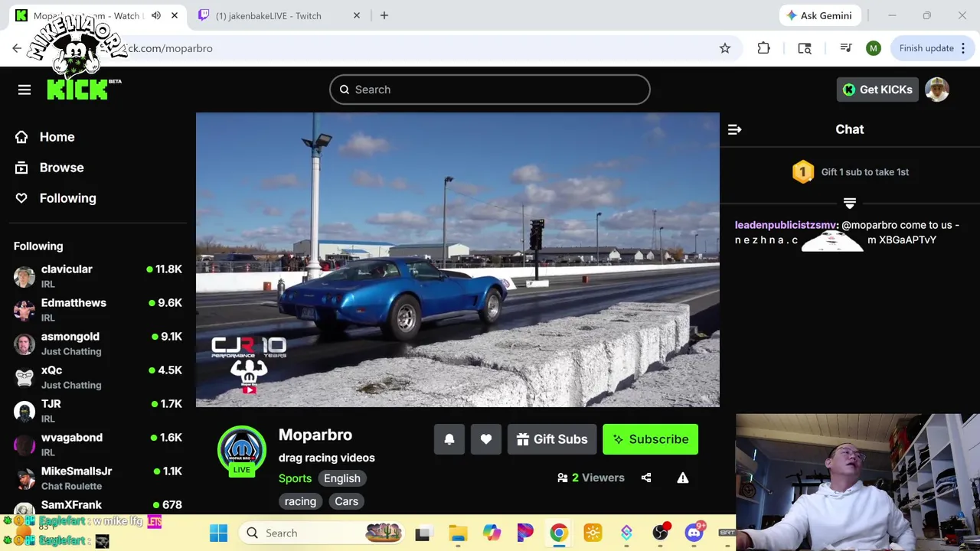
Task: Launch Copilot from the taskbar
Action: (x=492, y=533)
